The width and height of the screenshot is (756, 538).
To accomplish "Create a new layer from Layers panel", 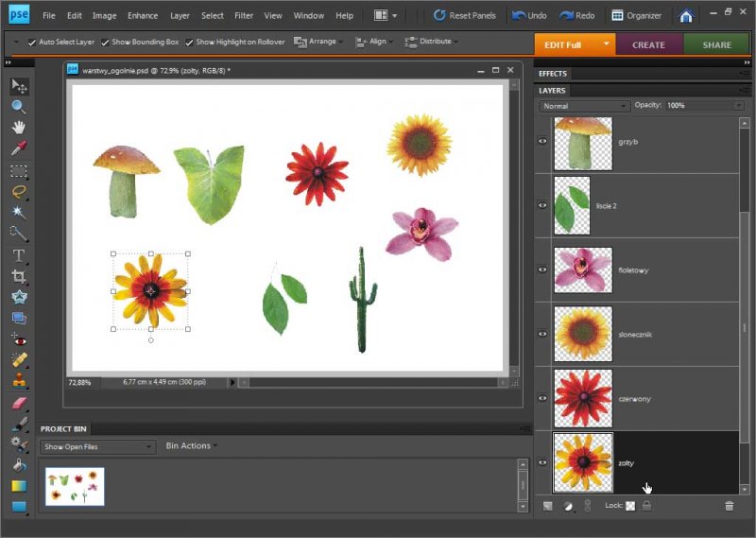I will click(x=548, y=507).
